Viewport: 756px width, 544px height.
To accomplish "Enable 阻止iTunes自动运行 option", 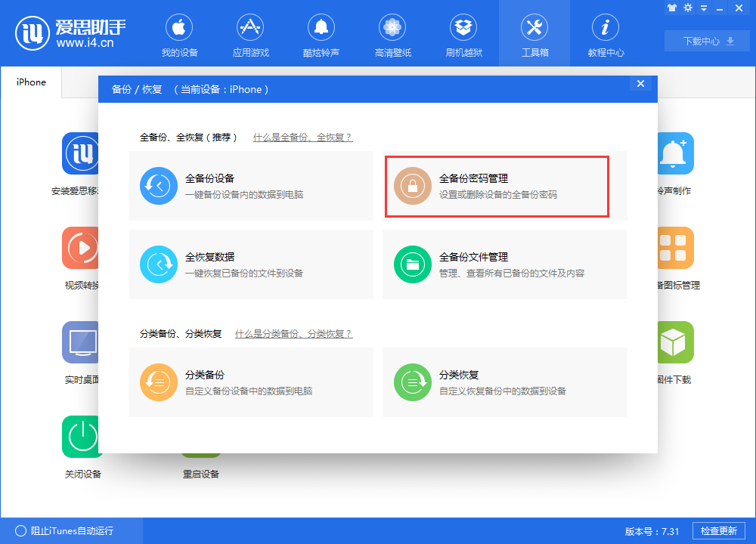I will [23, 530].
